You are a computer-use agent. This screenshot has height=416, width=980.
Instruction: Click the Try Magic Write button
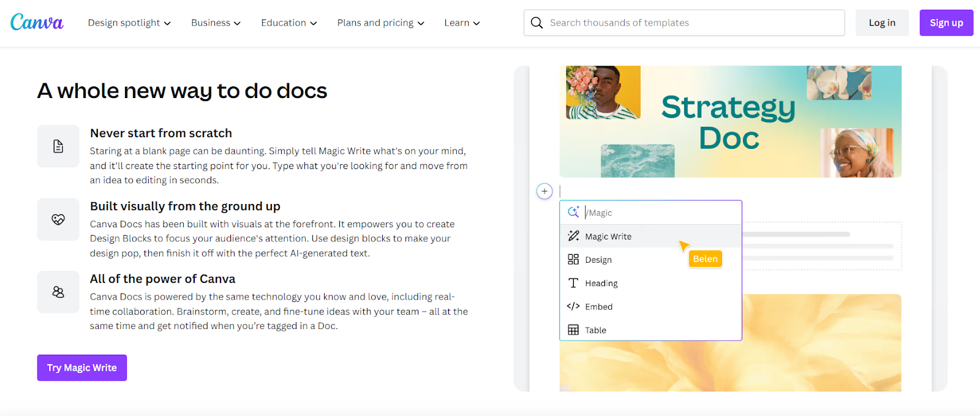click(82, 368)
